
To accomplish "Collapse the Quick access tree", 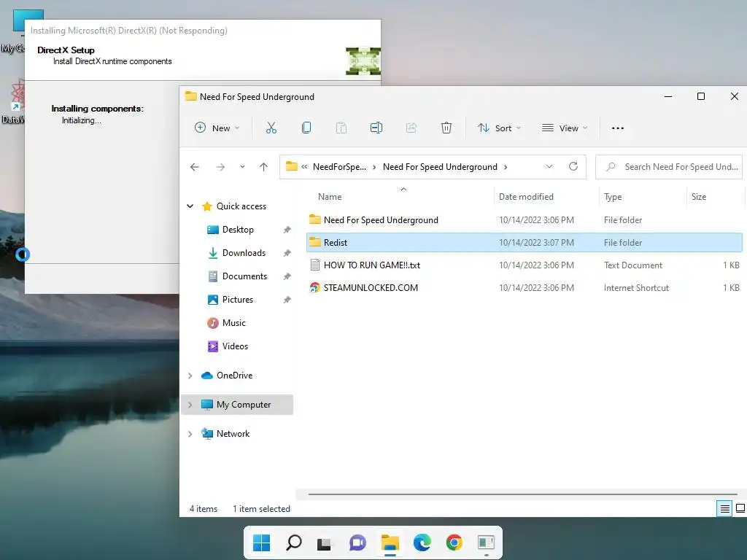I will point(190,206).
